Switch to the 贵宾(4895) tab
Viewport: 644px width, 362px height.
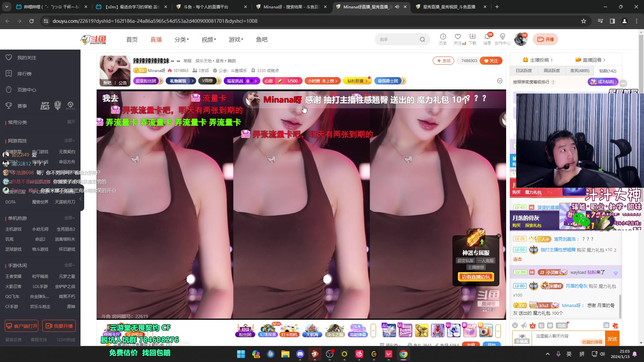point(580,71)
